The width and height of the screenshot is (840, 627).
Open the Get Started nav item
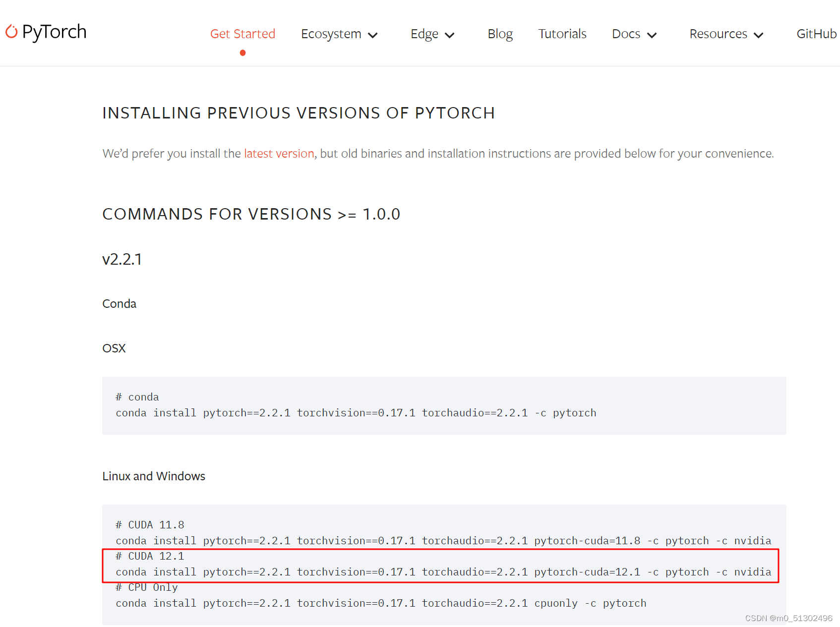(x=242, y=34)
